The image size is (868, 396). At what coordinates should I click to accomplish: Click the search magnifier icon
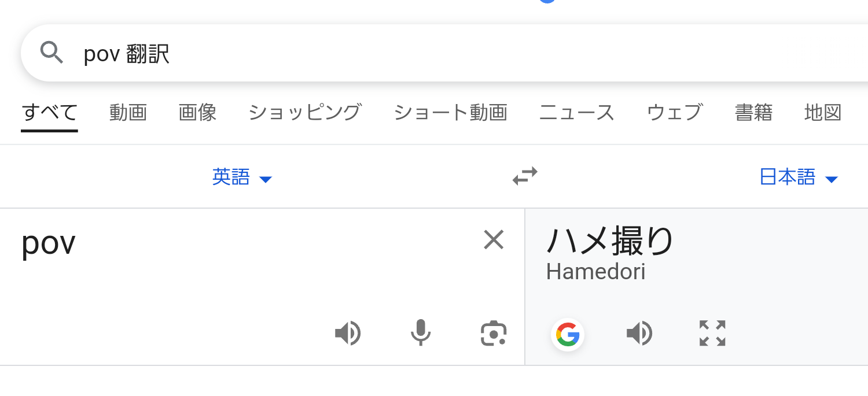(x=52, y=53)
